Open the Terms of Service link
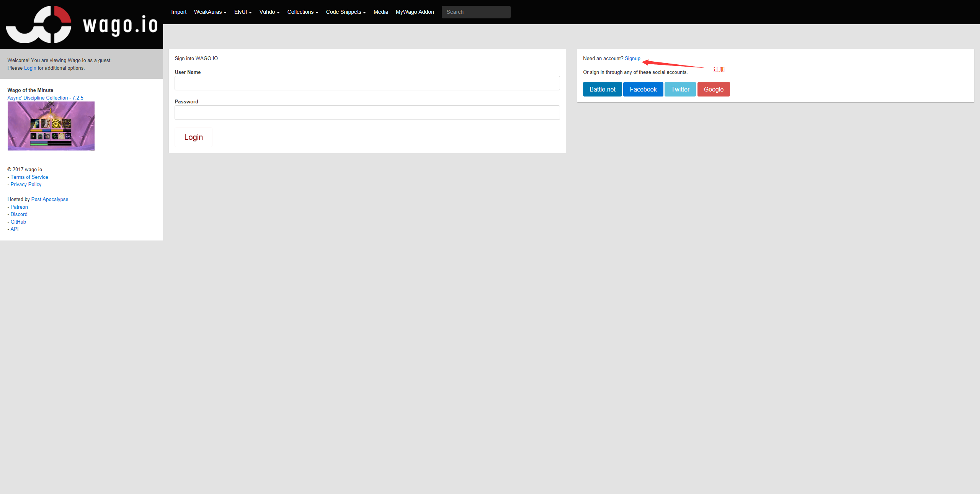The height and width of the screenshot is (494, 980). coord(29,177)
